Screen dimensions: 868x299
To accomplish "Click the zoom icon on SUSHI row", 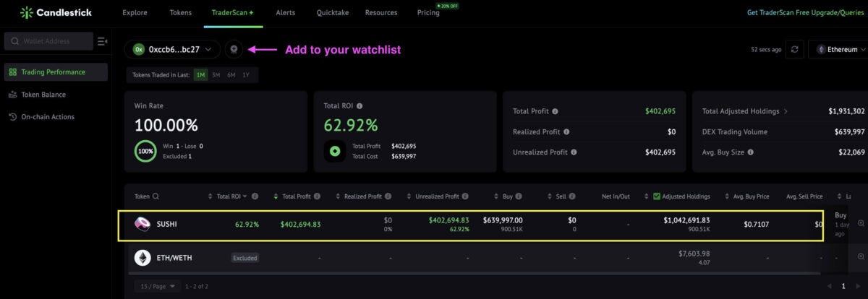I will (861, 224).
